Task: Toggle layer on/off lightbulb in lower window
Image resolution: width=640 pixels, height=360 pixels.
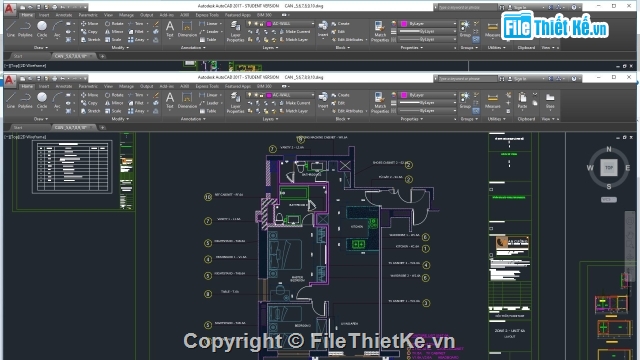Action: coord(250,95)
